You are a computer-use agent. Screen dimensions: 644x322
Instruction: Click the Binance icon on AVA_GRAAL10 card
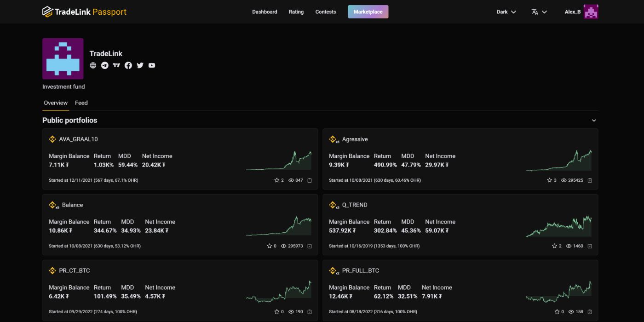tap(52, 138)
